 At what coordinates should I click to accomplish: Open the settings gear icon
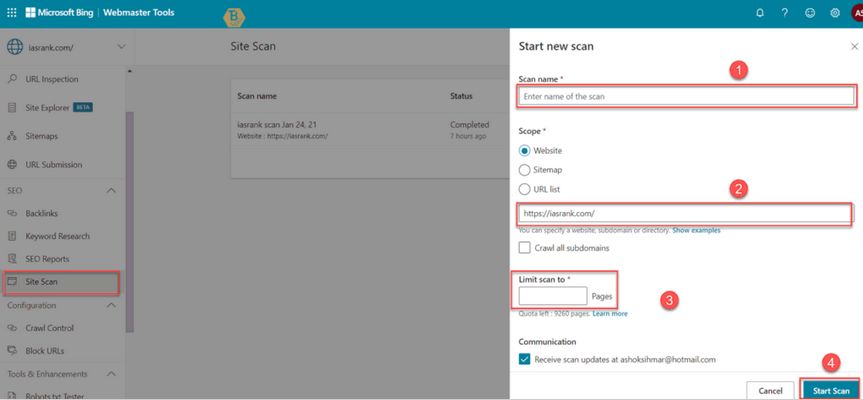pyautogui.click(x=835, y=13)
